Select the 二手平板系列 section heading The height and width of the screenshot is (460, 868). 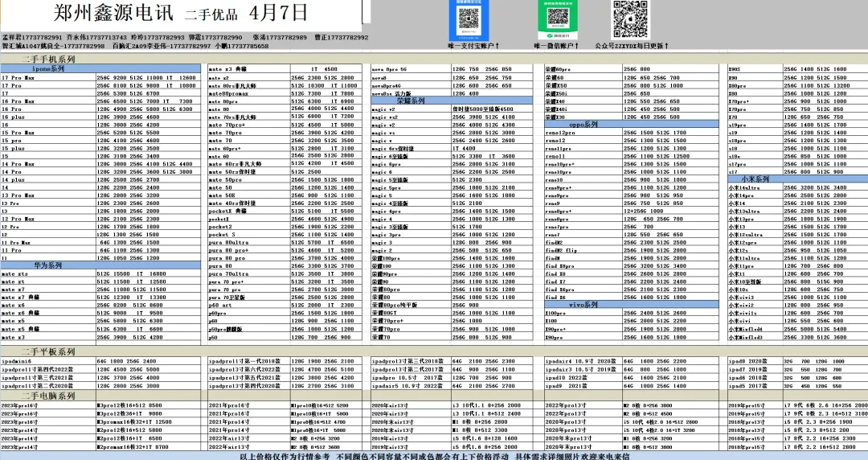click(x=48, y=352)
